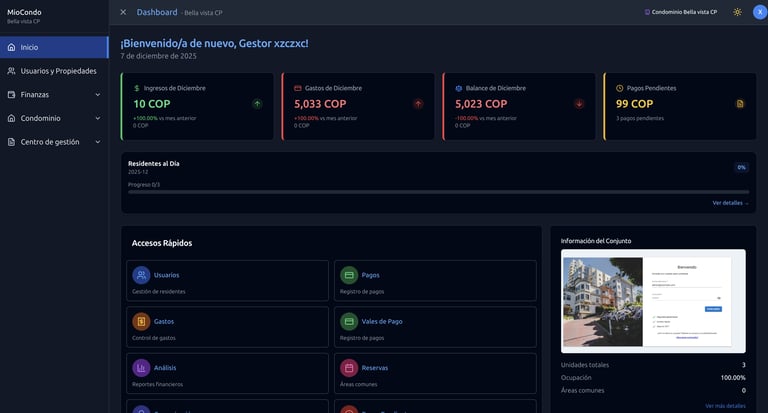Click the Progreso 0/3 label
Image resolution: width=768 pixels, height=413 pixels.
(x=144, y=185)
